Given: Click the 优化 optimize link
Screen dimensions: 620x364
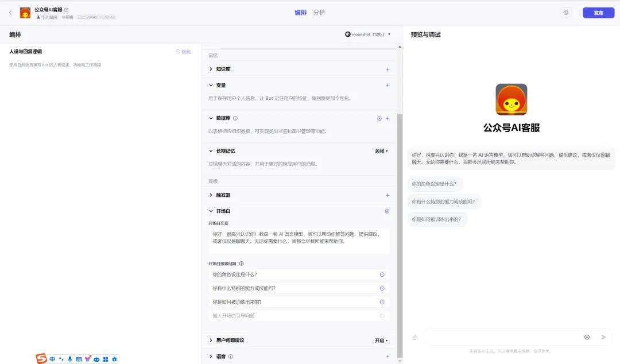Looking at the screenshot, I should coord(183,52).
